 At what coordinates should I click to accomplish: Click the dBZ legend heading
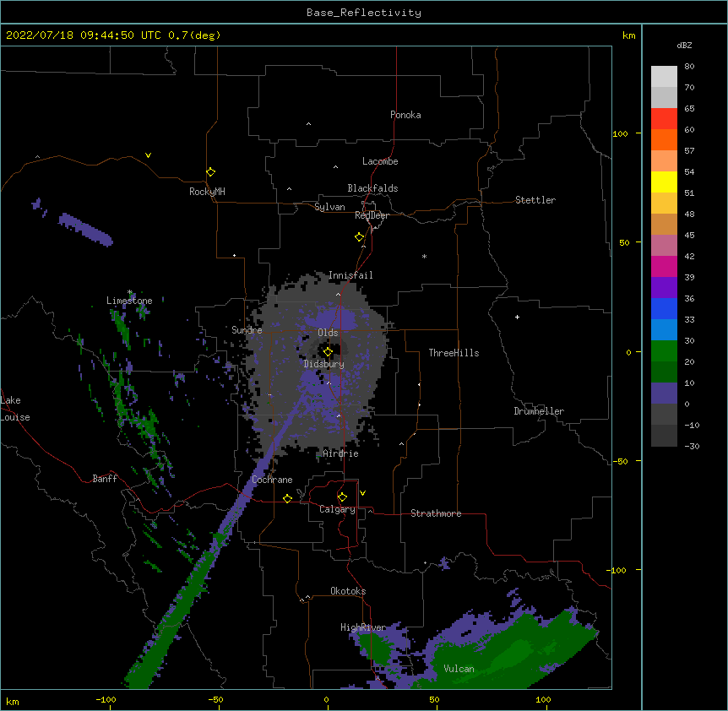(x=684, y=46)
